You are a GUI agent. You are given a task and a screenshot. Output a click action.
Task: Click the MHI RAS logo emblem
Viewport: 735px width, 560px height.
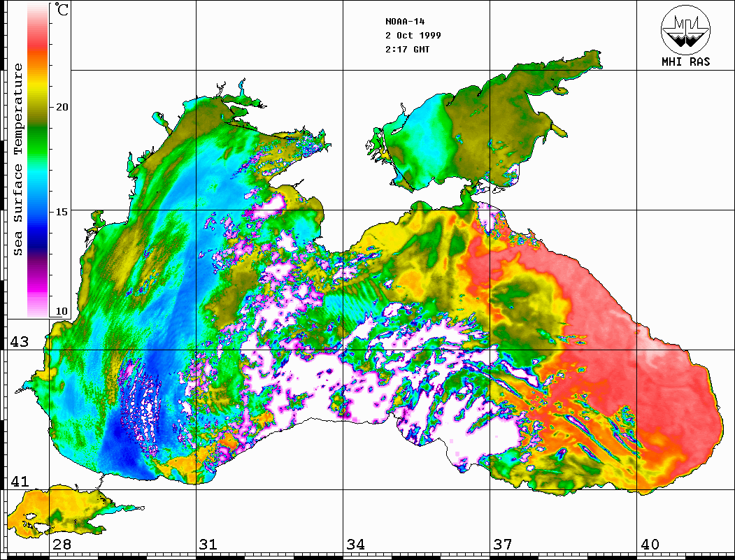[x=685, y=29]
